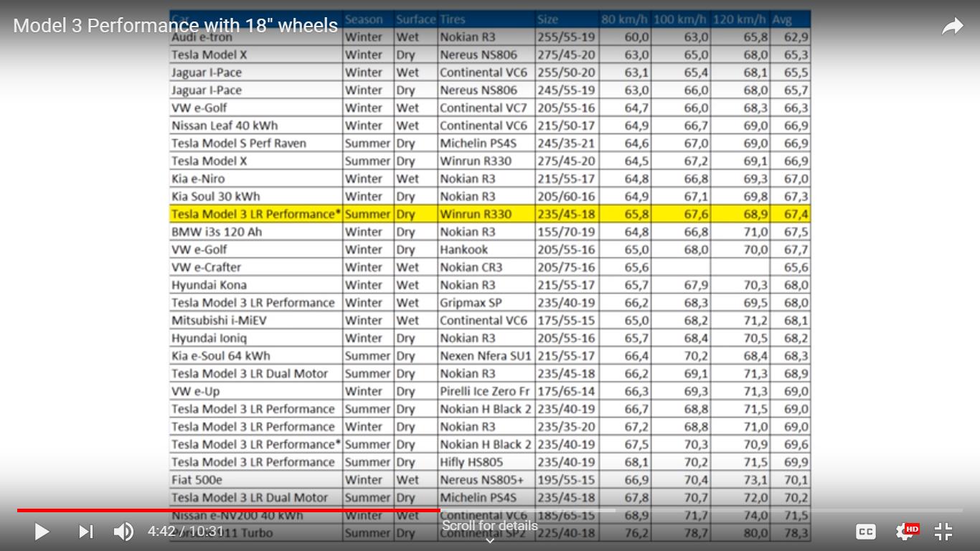Click the 'Hyundai Ioniq' cell
This screenshot has height=551, width=980.
point(256,338)
